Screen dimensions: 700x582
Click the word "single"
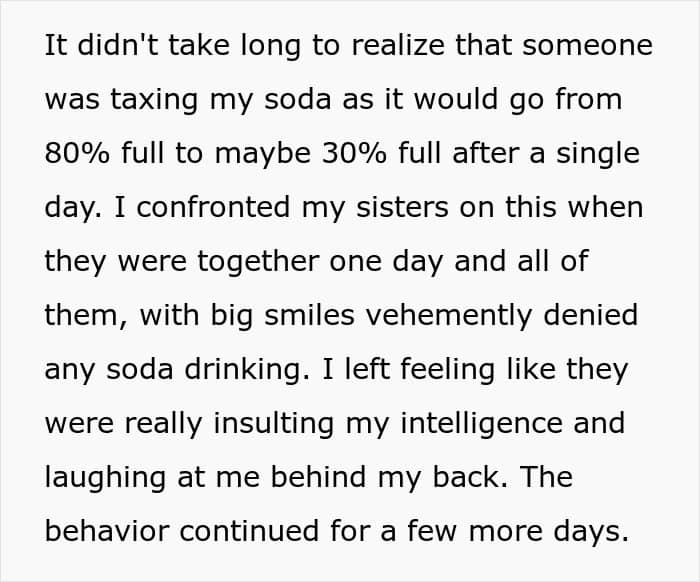[598, 155]
